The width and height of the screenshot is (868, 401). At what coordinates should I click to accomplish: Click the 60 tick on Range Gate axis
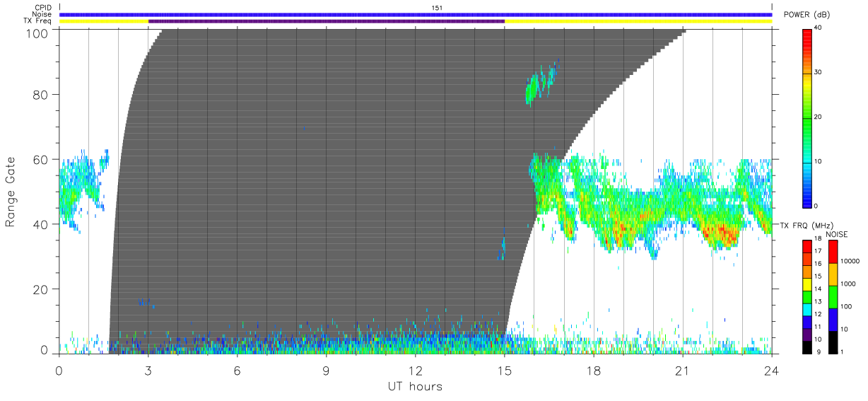(x=41, y=159)
